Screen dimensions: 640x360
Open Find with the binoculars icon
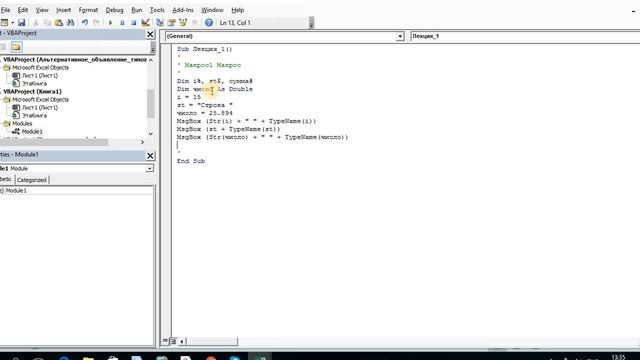70,23
